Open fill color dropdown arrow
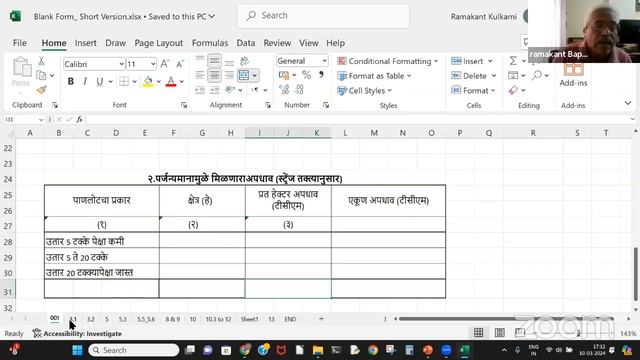This screenshot has height=360, width=640. tap(158, 82)
